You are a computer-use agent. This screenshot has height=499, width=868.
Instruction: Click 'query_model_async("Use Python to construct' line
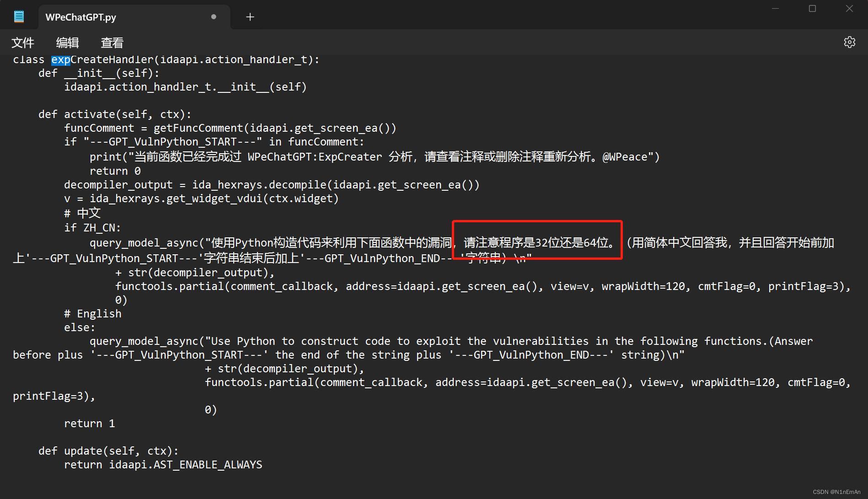451,341
